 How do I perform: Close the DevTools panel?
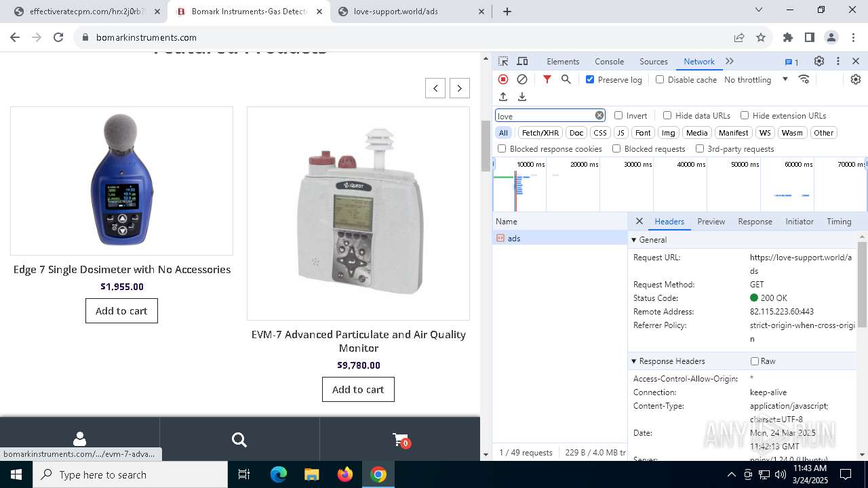point(856,61)
